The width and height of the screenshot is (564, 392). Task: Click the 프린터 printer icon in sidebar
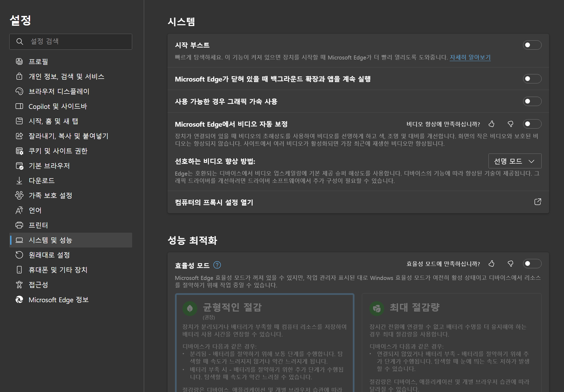19,225
